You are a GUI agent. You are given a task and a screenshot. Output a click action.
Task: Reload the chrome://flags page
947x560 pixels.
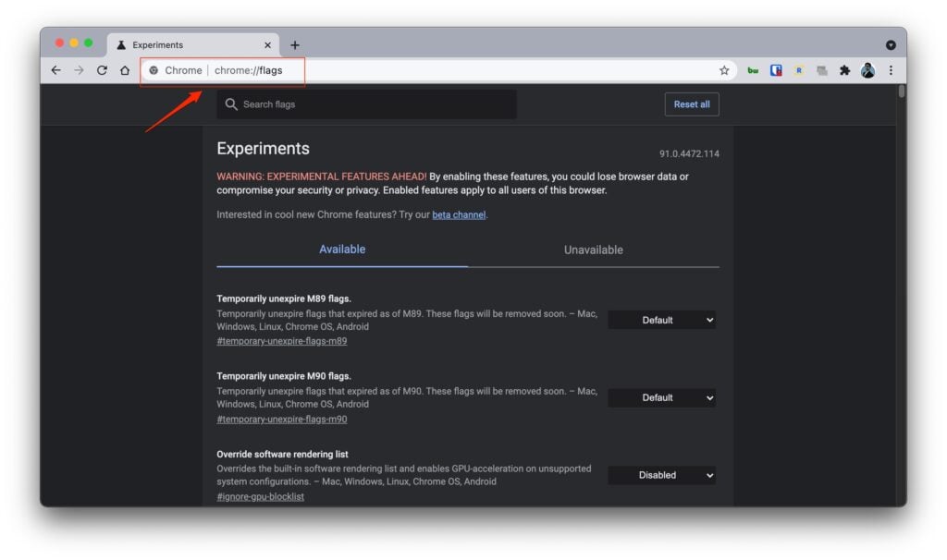102,70
